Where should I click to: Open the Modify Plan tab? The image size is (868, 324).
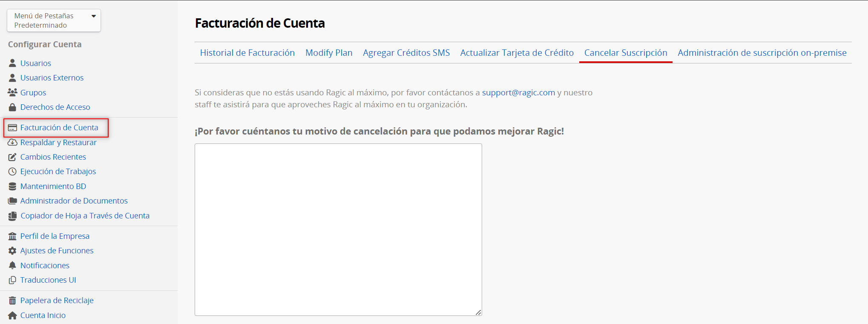(329, 53)
